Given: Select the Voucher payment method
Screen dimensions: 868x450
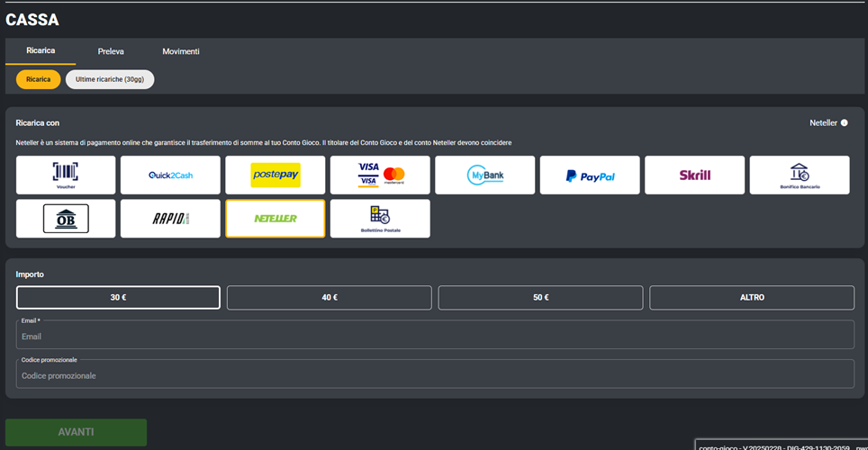Looking at the screenshot, I should (x=66, y=175).
